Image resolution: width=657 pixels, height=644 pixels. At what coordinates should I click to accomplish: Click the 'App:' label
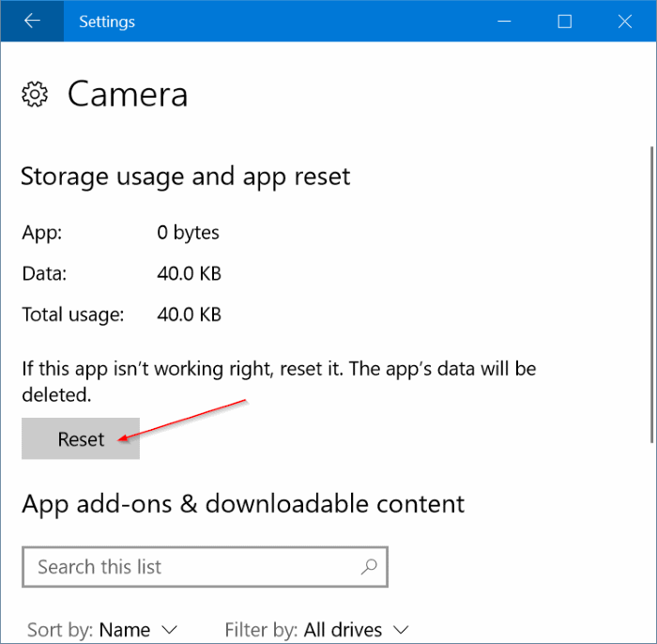point(42,233)
